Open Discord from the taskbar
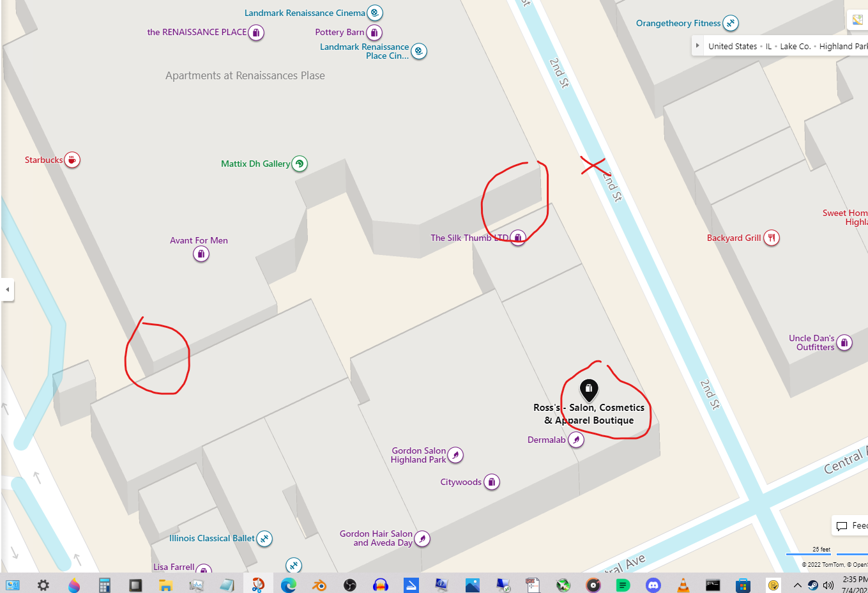This screenshot has height=593, width=868. tap(653, 585)
